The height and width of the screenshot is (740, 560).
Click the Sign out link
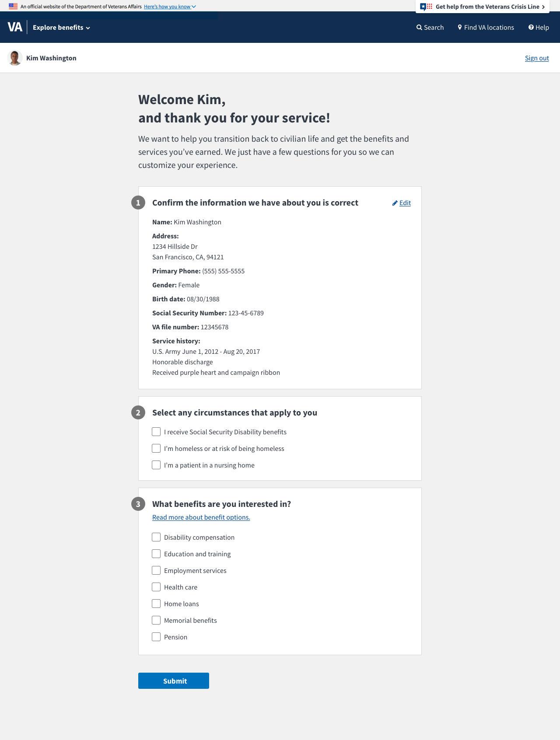point(537,58)
